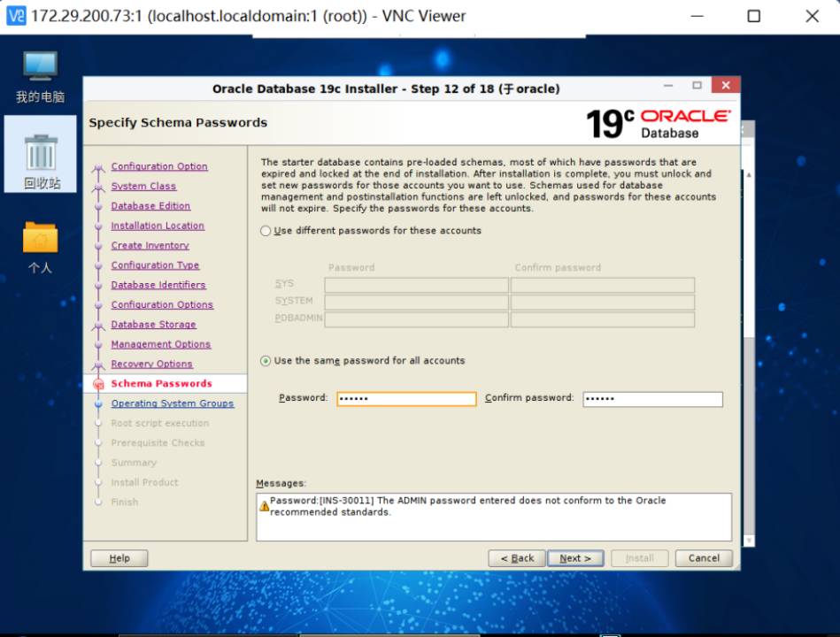
Task: Minimize the Oracle installer window
Action: 670,86
